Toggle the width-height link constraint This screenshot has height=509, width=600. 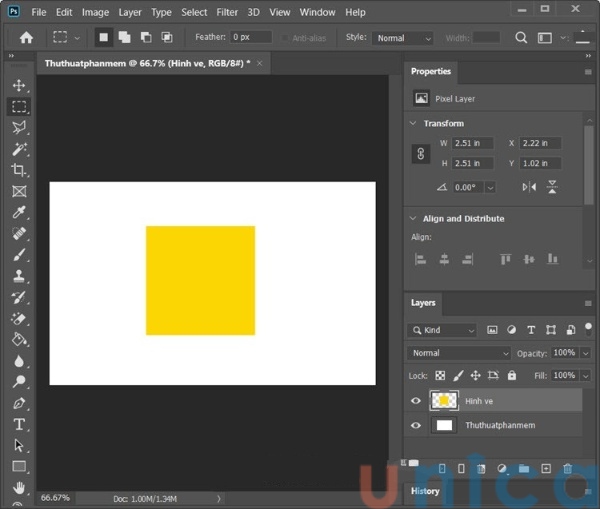(421, 154)
